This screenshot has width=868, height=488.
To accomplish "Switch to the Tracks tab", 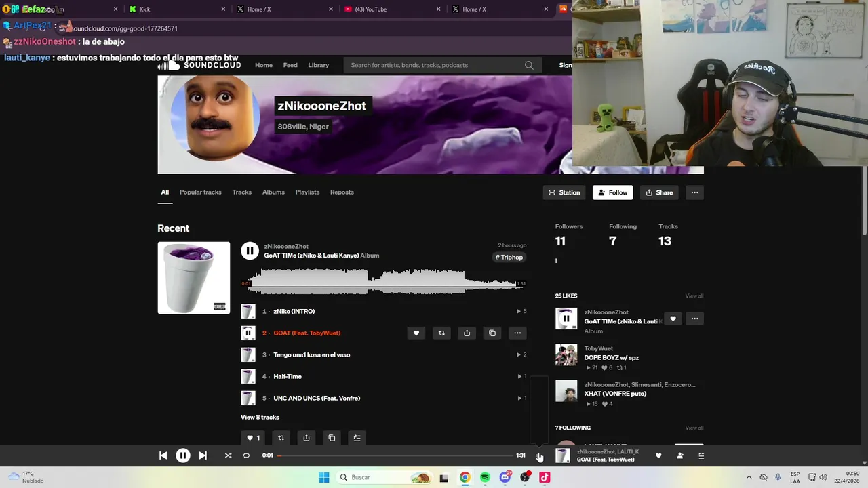I will 242,192.
